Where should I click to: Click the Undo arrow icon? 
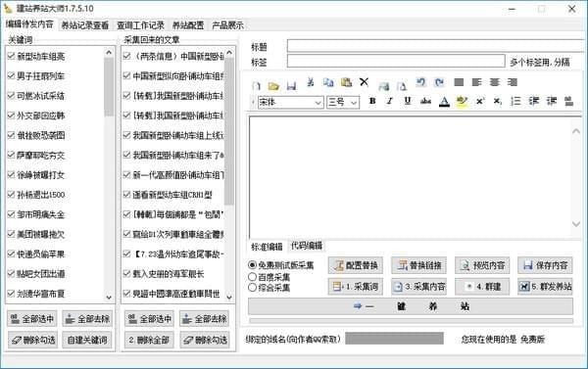420,82
